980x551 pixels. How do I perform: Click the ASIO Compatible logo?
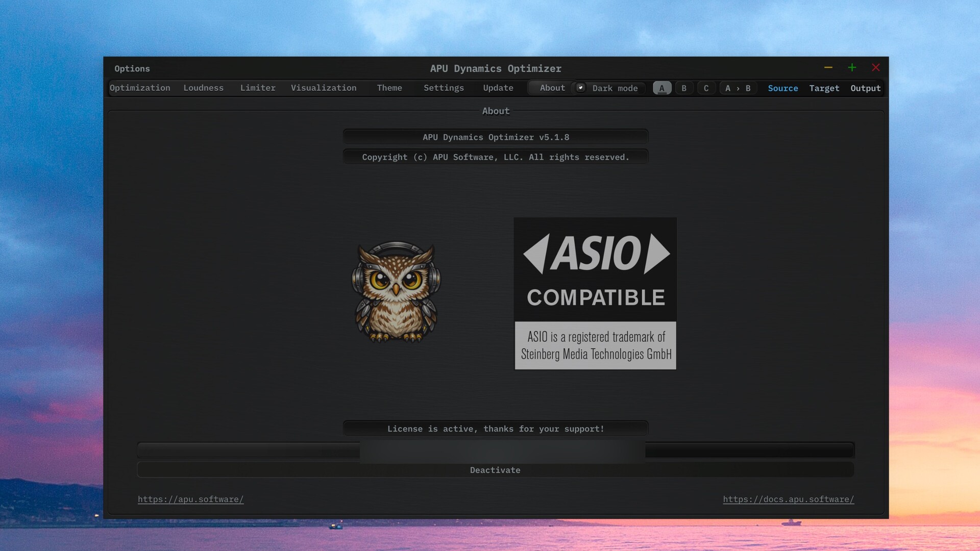(x=595, y=293)
